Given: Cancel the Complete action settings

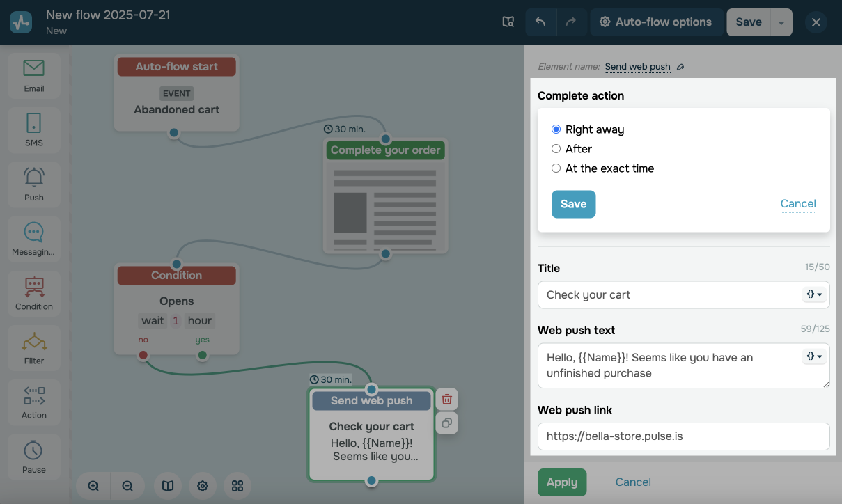Looking at the screenshot, I should [x=797, y=204].
